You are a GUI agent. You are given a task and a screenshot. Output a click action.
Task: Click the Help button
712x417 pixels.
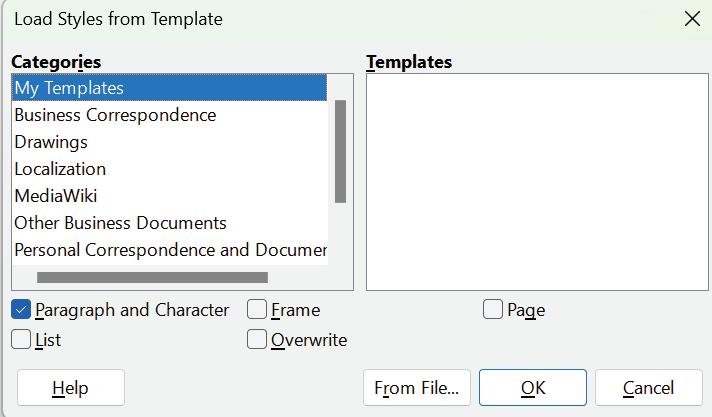click(x=70, y=388)
